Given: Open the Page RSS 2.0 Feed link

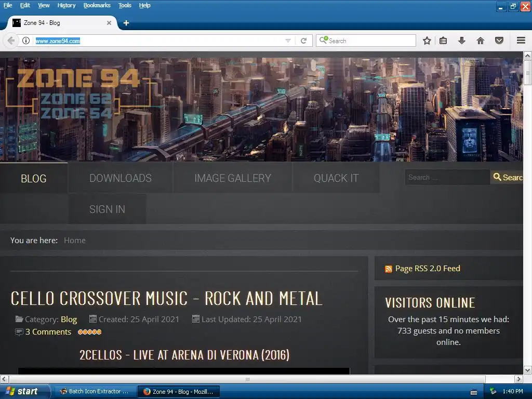Looking at the screenshot, I should click(x=428, y=269).
